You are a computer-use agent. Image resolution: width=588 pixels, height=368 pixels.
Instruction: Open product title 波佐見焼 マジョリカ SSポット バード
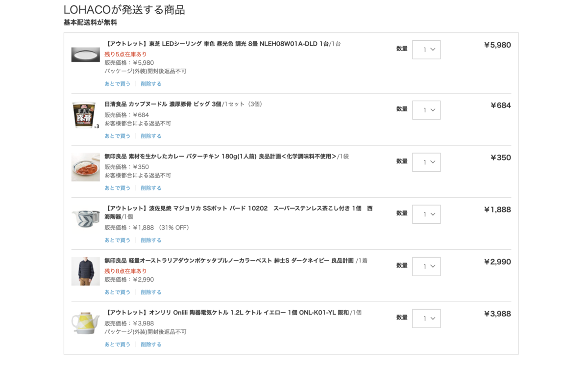click(x=238, y=212)
